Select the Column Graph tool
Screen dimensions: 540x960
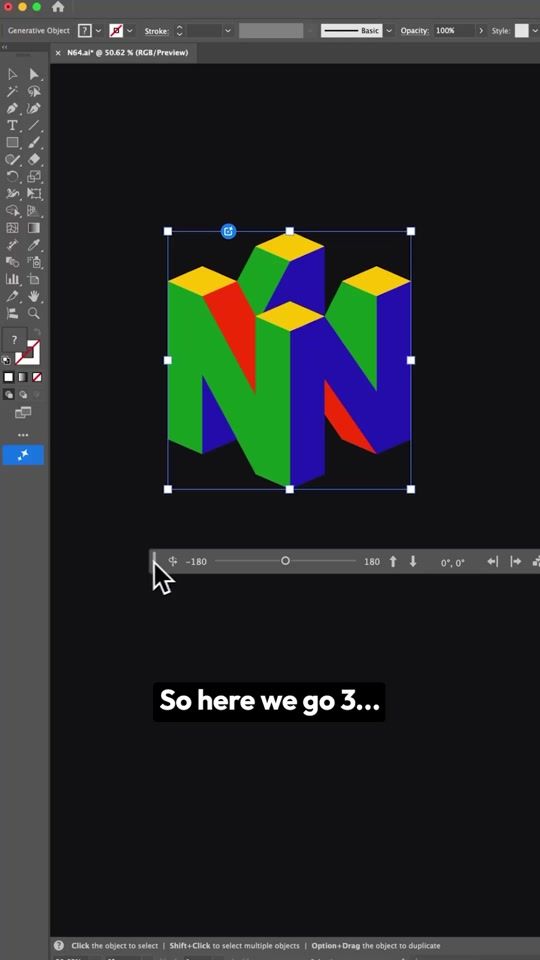pos(12,279)
